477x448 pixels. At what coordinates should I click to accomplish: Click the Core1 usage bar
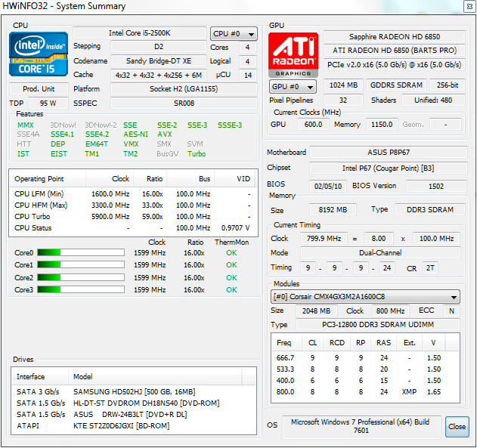pos(81,264)
